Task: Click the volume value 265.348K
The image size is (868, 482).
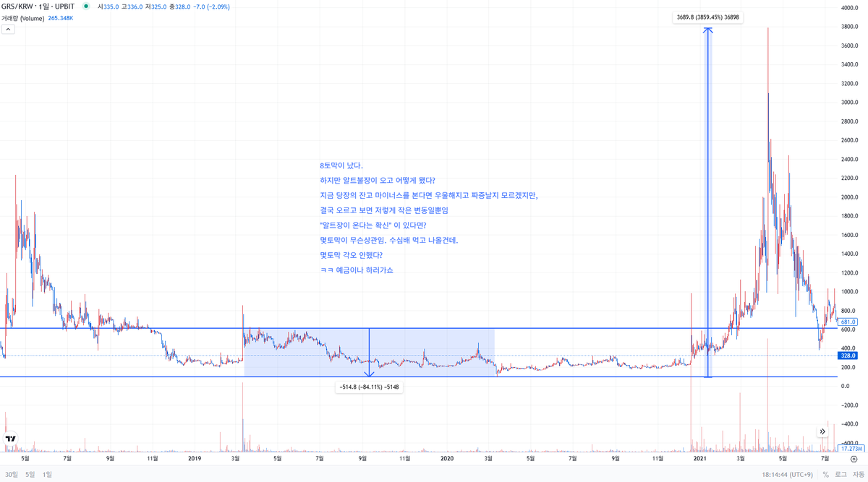Action: 61,18
